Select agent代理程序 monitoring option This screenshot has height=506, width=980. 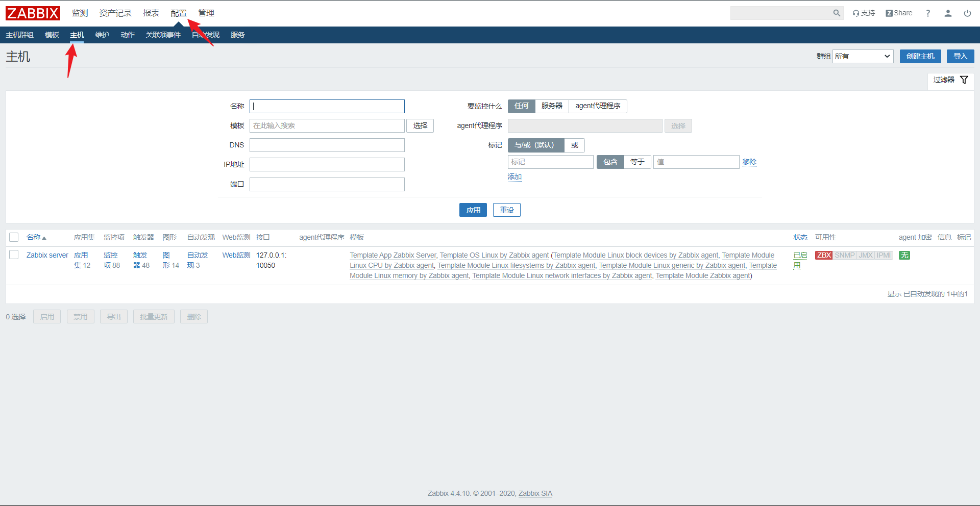598,106
